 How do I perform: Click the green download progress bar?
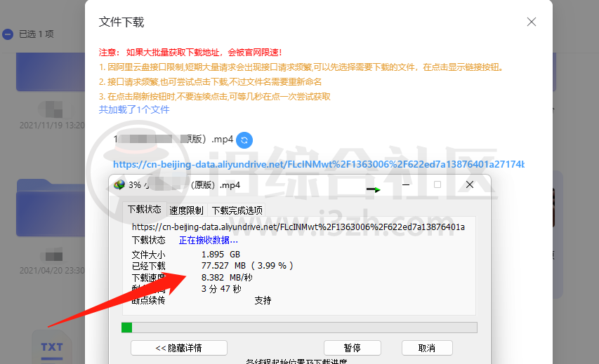(299, 328)
